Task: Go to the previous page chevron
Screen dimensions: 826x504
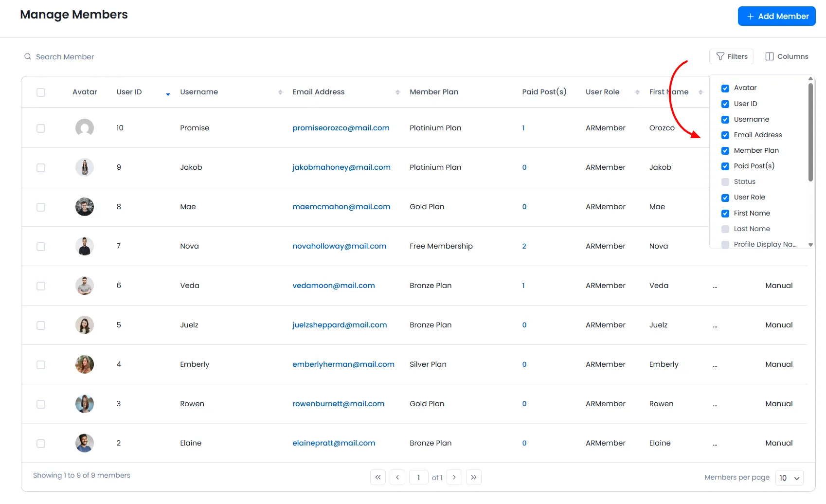Action: point(397,477)
